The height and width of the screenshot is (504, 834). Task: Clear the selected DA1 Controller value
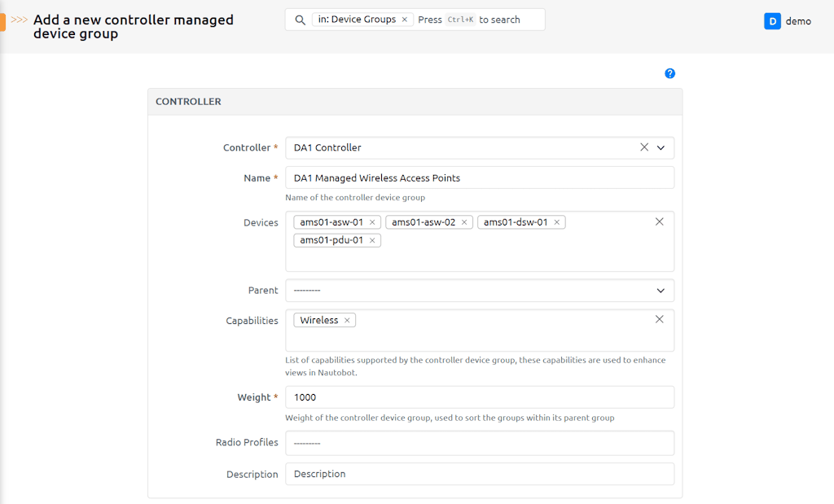pyautogui.click(x=644, y=147)
